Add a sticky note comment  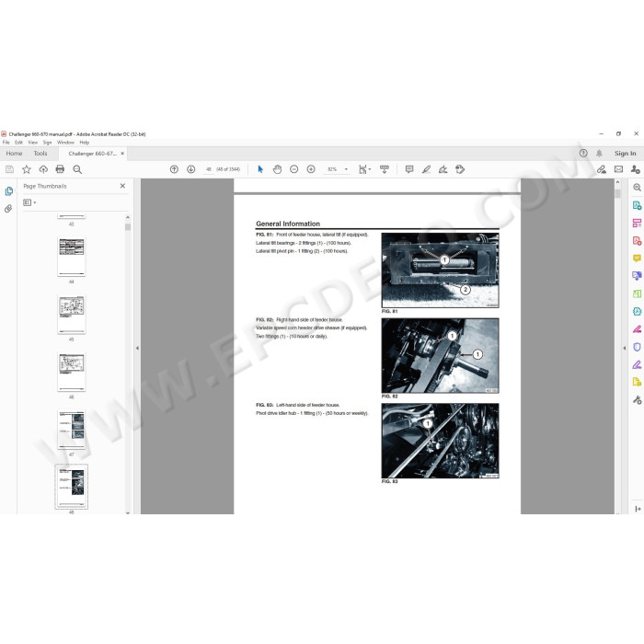pyautogui.click(x=408, y=169)
